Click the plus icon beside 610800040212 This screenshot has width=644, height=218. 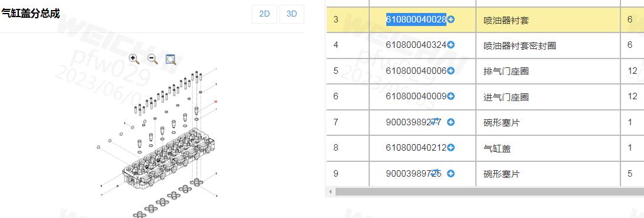pos(451,147)
